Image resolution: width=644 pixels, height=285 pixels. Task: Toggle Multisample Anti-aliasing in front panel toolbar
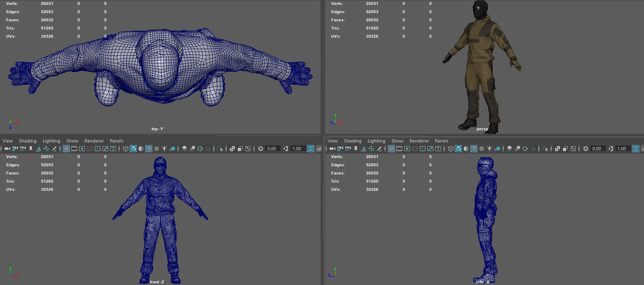point(200,149)
